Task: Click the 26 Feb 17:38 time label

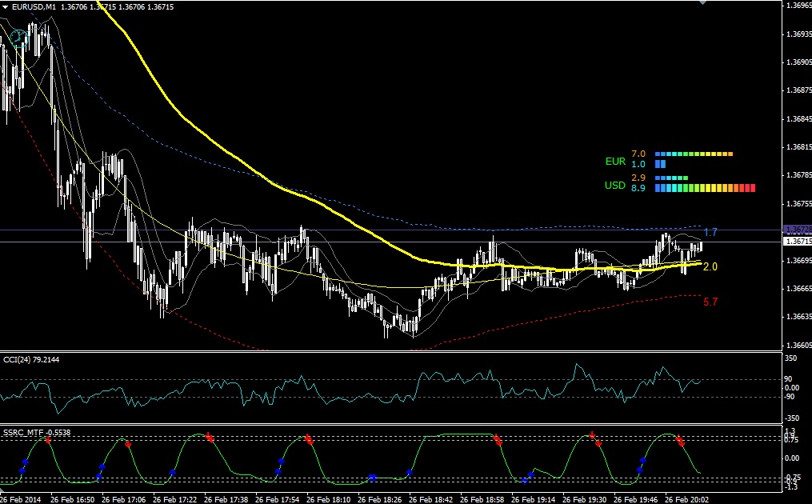Action: pos(226,499)
